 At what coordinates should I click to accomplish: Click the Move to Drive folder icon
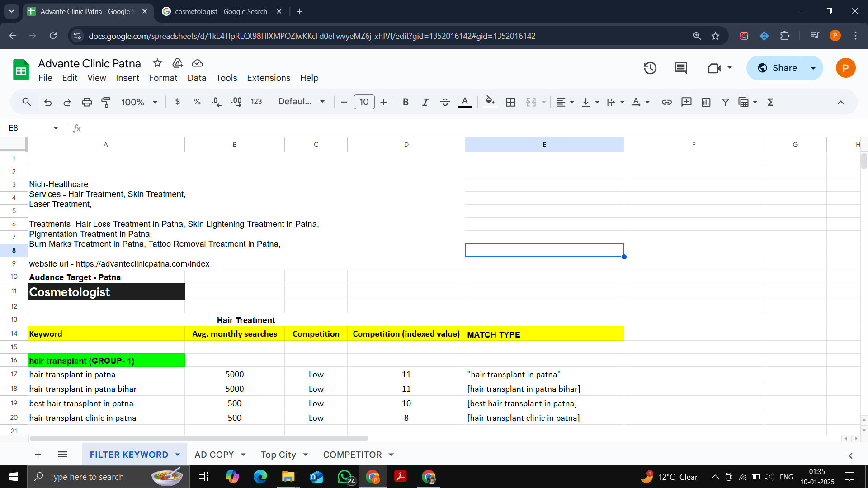pyautogui.click(x=177, y=63)
